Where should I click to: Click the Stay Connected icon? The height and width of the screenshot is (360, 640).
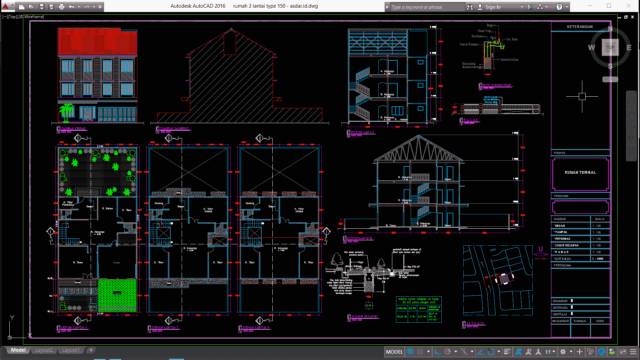click(540, 7)
